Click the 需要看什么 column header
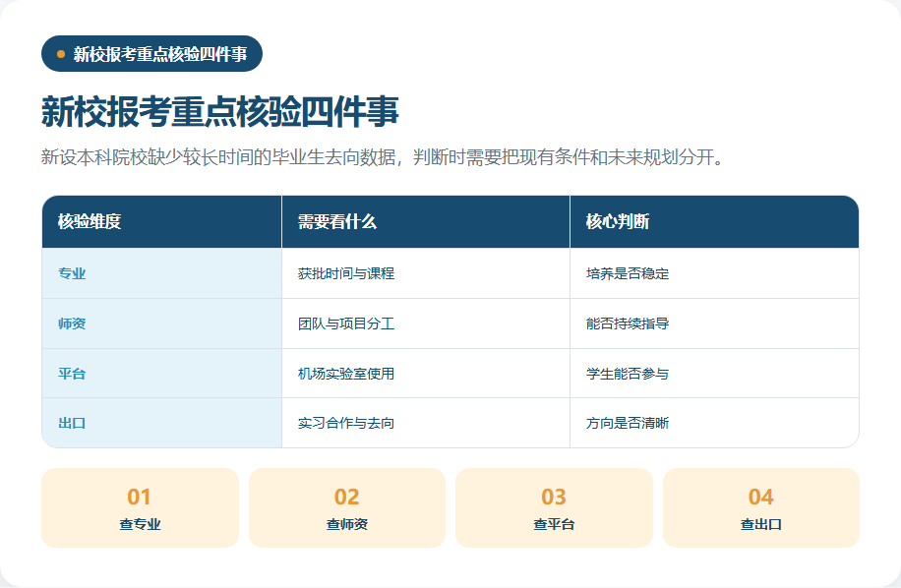The width and height of the screenshot is (901, 588). coord(426,221)
